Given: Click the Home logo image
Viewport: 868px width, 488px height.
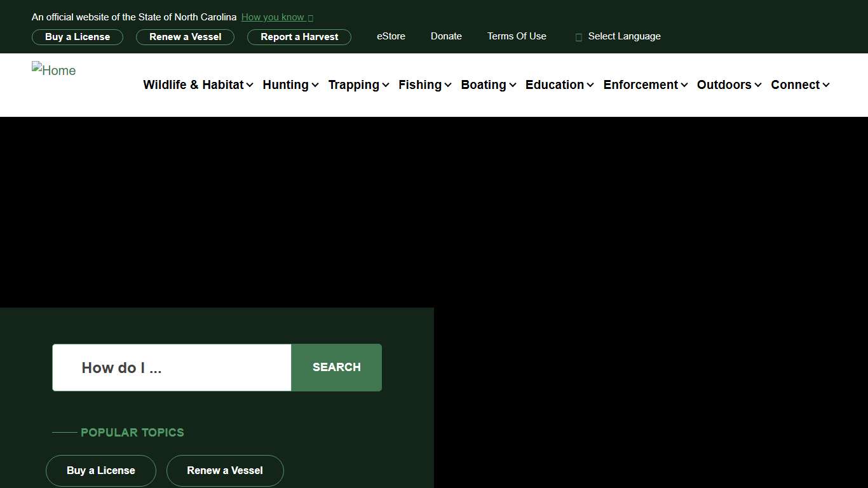Looking at the screenshot, I should point(53,70).
